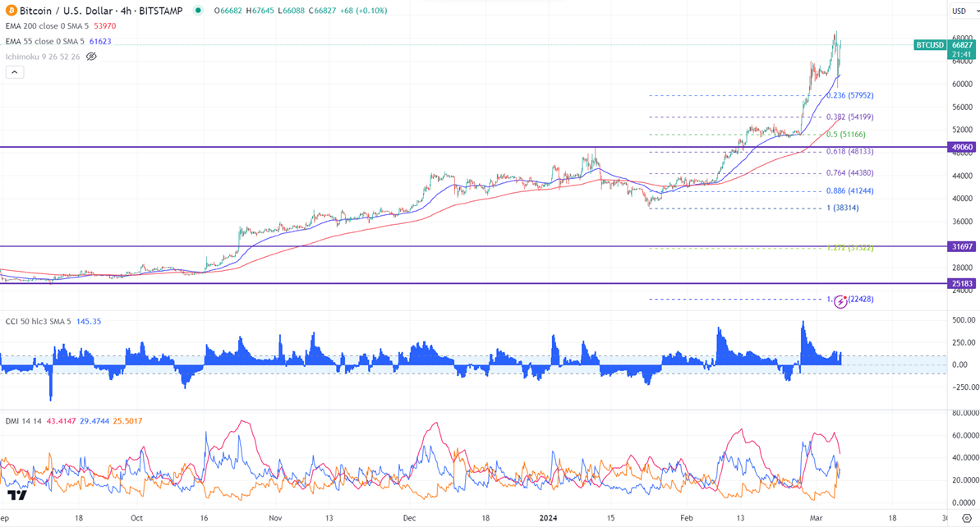The height and width of the screenshot is (527, 980).
Task: Click the 0.618 (48133) Fibonacci level label
Action: tap(850, 151)
